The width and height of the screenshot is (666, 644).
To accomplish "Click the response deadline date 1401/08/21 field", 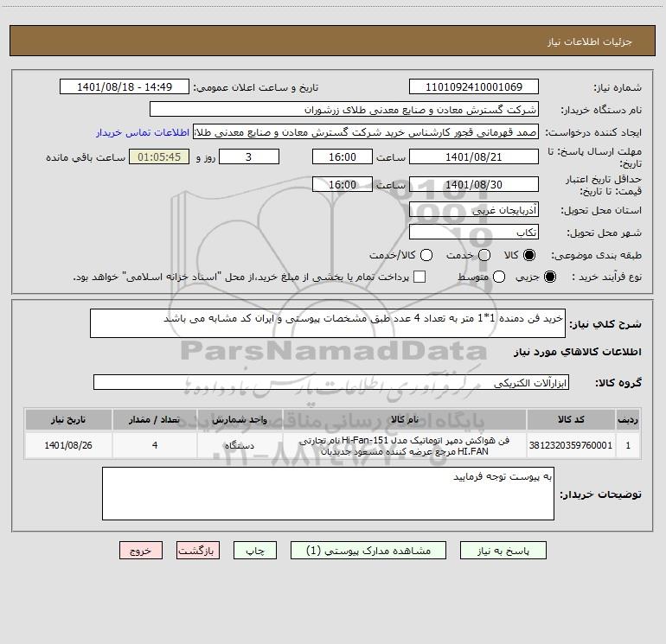I will click(474, 156).
